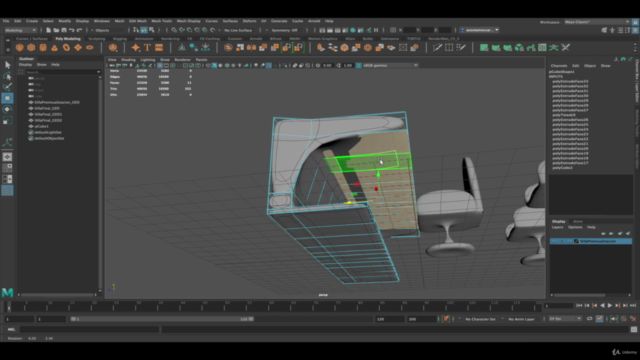
Task: Open the Modeling menu set dropdown
Action: [x=20, y=30]
